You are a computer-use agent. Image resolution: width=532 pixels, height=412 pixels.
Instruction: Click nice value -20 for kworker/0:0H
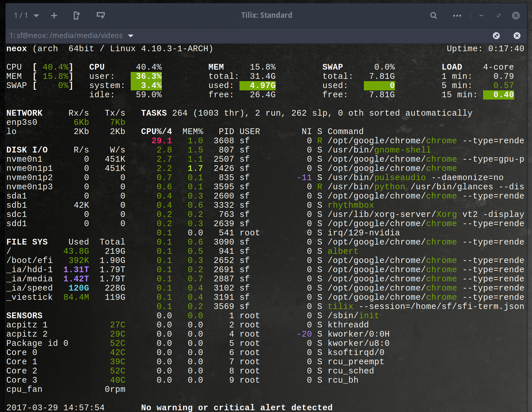tap(304, 334)
